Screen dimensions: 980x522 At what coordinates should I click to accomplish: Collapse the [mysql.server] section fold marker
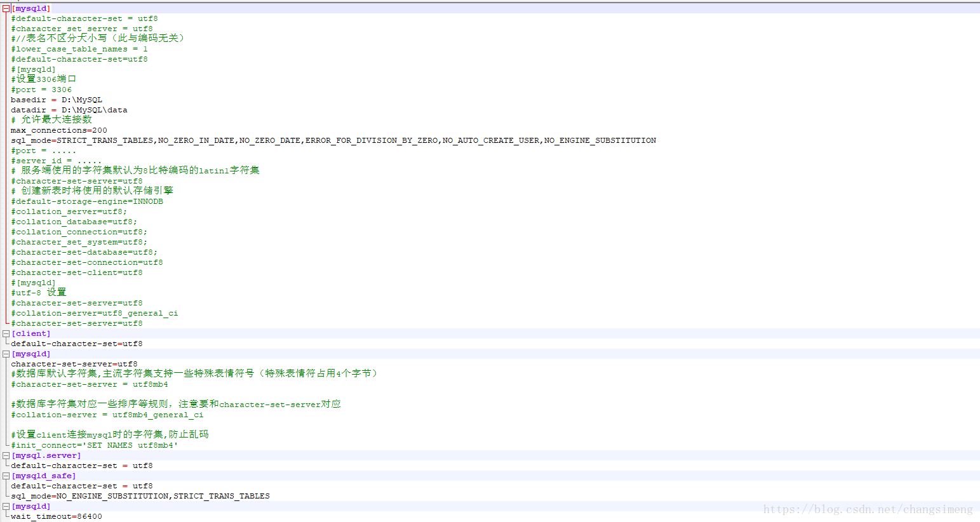(x=6, y=455)
